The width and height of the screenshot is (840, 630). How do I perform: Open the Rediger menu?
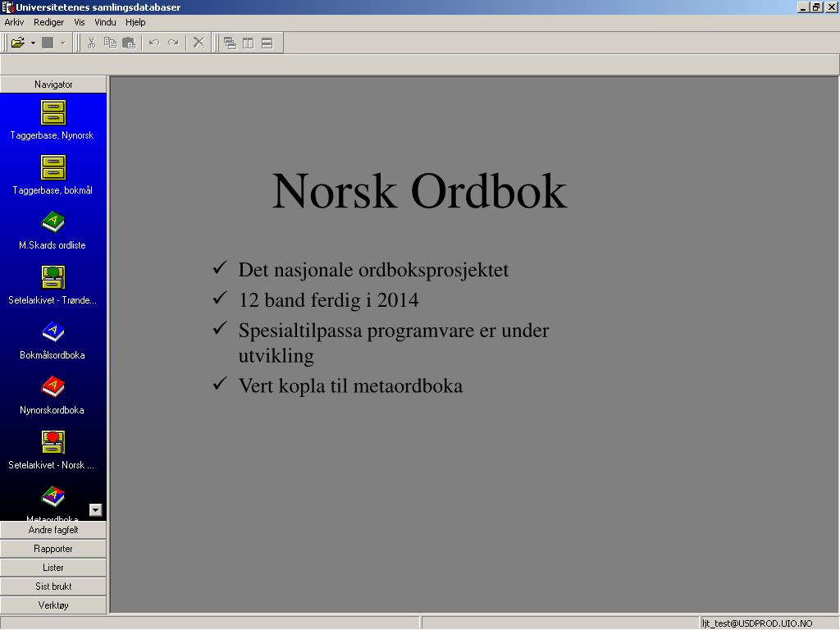48,22
